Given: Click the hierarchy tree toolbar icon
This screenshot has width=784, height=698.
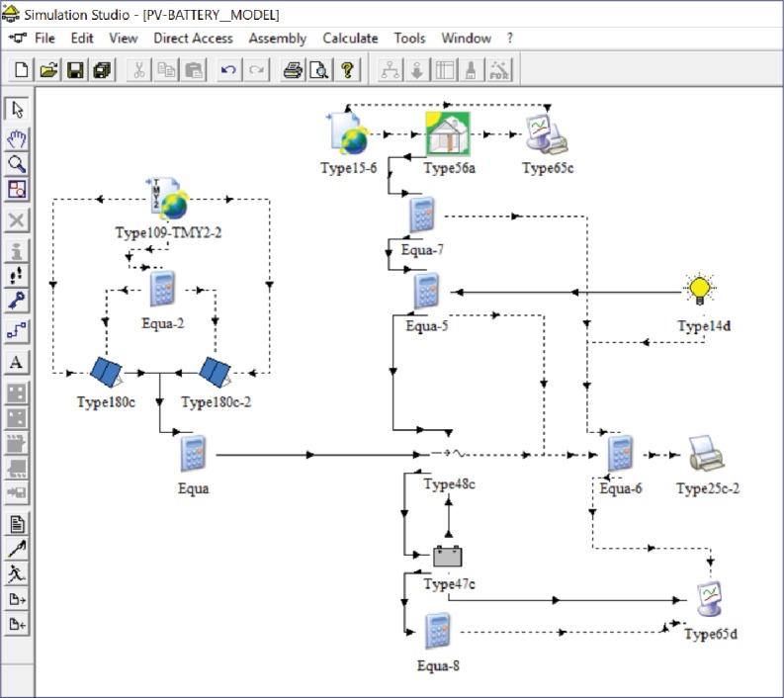Looking at the screenshot, I should tap(390, 70).
